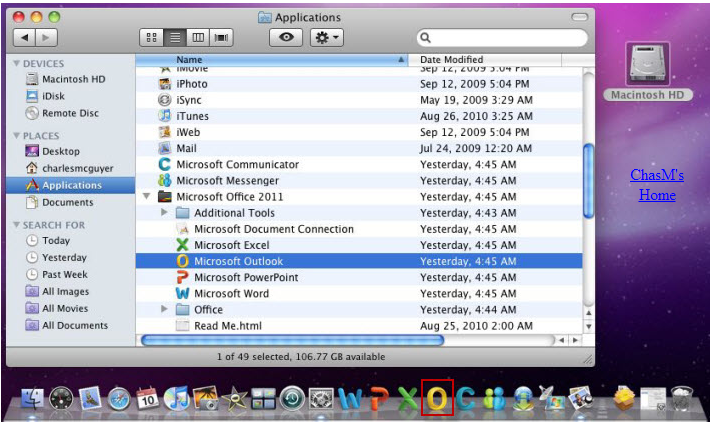Sort by the Name column header
Viewport: 713px width, 424px height.
click(271, 60)
